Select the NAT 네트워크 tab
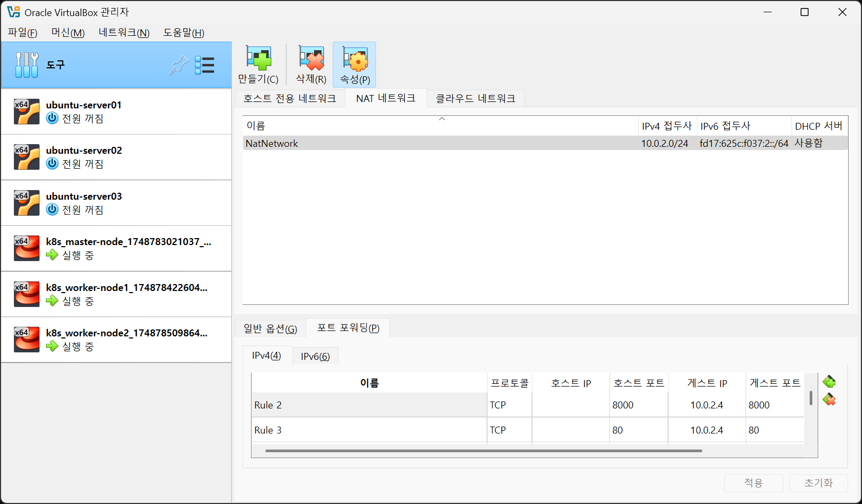Viewport: 862px width, 504px height. (386, 98)
